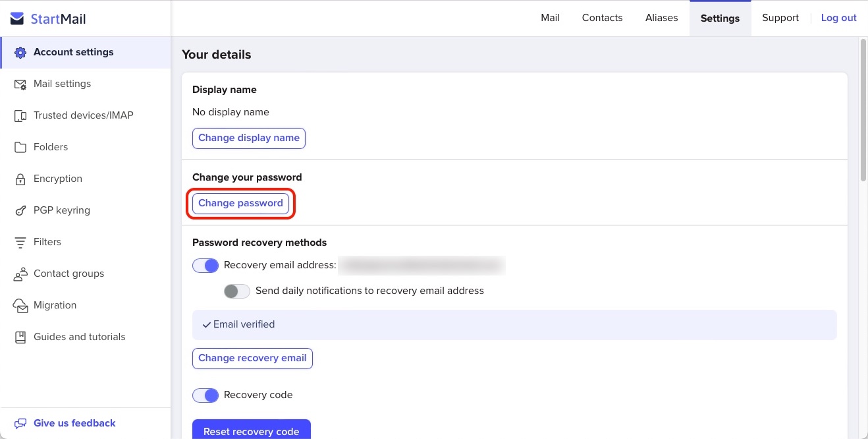Click the Display name heading
The height and width of the screenshot is (439, 868).
click(225, 90)
